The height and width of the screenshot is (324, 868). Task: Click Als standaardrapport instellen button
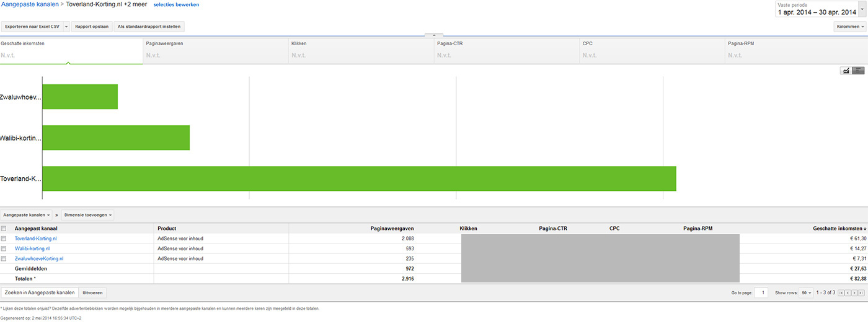point(149,27)
